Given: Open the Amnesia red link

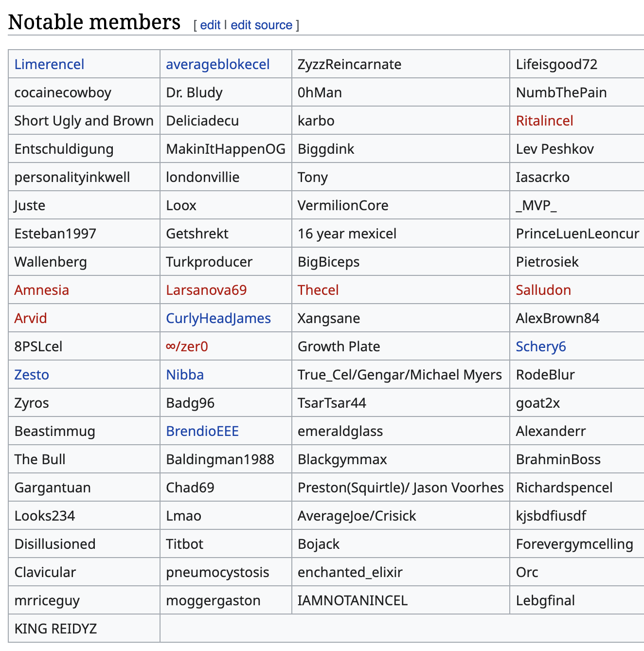Looking at the screenshot, I should click(41, 290).
